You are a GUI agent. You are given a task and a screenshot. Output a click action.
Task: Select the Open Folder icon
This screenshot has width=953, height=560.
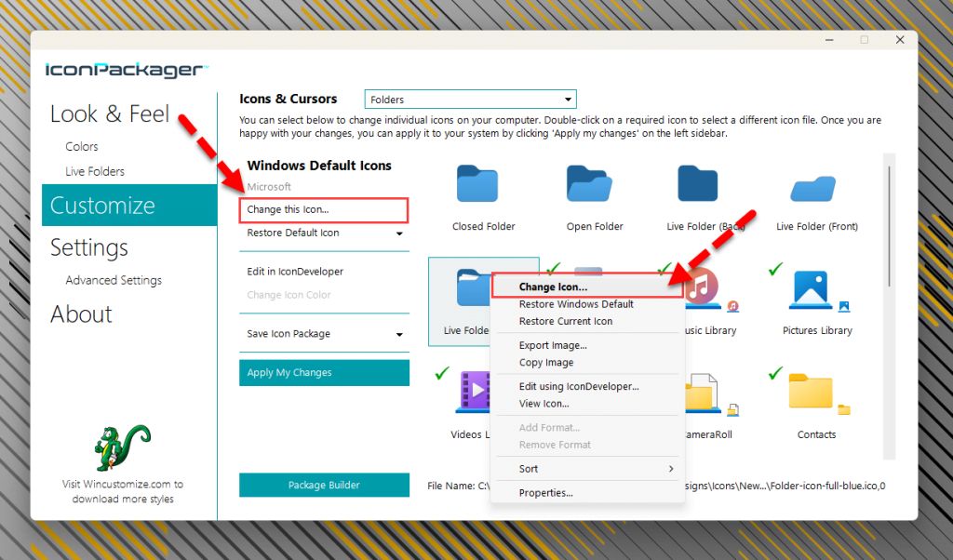588,184
